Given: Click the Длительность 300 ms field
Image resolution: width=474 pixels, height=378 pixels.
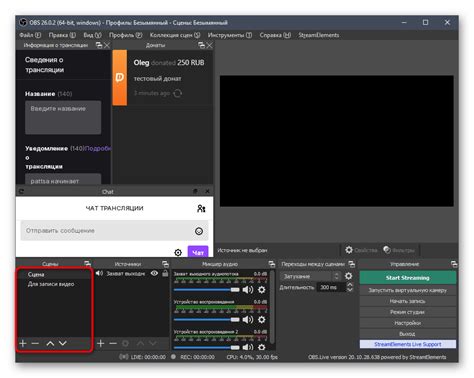Looking at the screenshot, I should [331, 287].
